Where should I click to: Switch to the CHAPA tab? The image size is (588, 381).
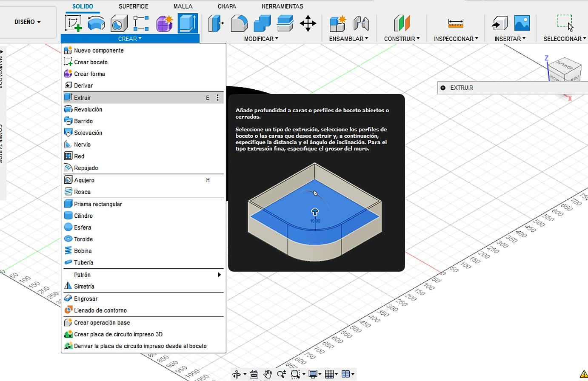[x=227, y=6]
